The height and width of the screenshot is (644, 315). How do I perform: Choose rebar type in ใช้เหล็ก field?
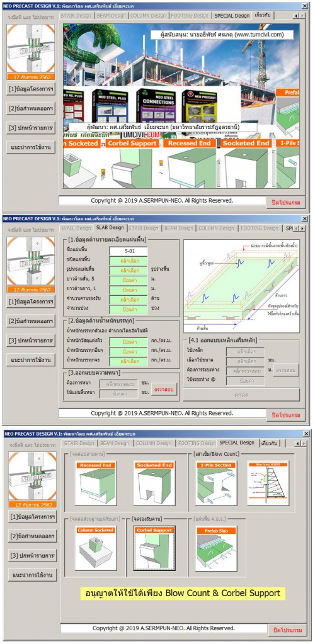(x=245, y=351)
